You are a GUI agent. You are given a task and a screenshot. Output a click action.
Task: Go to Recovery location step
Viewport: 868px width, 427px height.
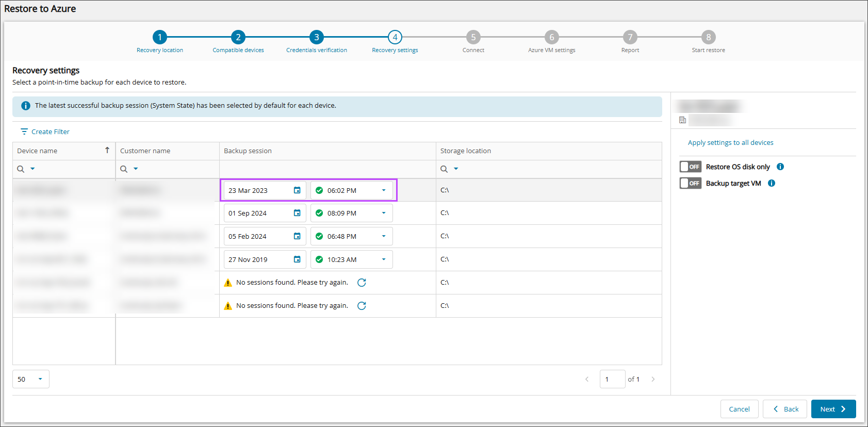(160, 37)
